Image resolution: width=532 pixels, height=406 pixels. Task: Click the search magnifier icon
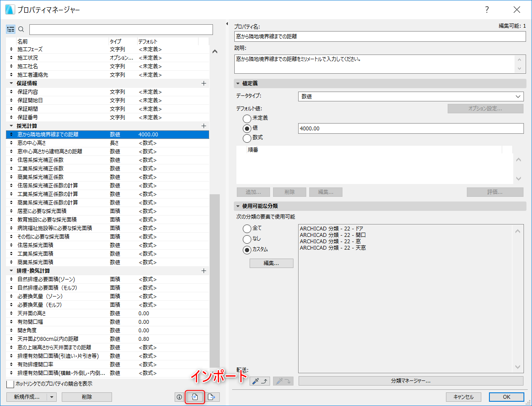(x=21, y=29)
